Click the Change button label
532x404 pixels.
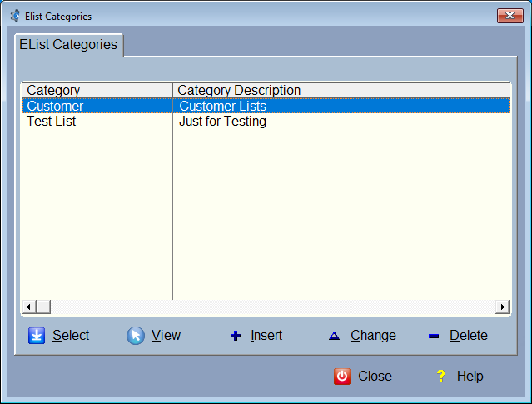(373, 336)
